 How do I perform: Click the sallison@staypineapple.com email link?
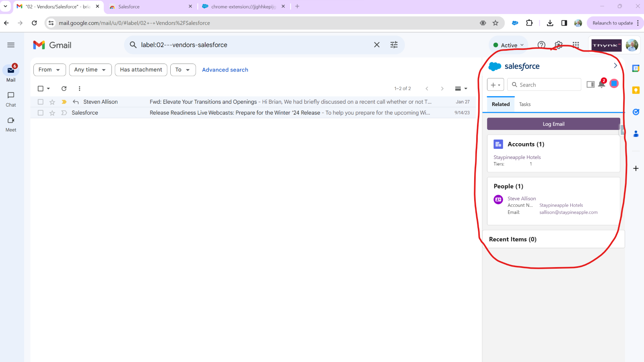tap(568, 212)
